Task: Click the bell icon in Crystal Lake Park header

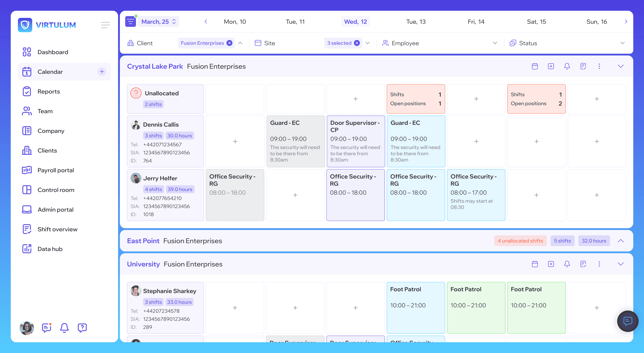Action: (567, 66)
